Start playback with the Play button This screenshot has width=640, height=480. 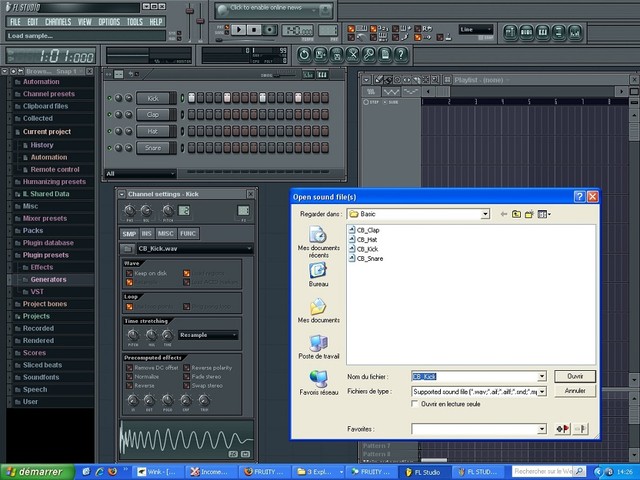point(239,30)
